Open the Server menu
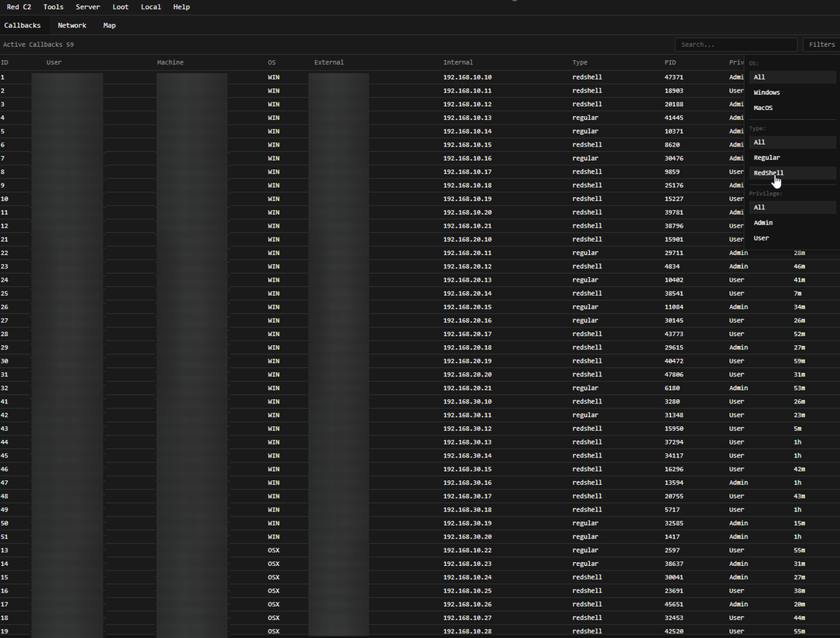This screenshot has height=638, width=840. (x=88, y=7)
